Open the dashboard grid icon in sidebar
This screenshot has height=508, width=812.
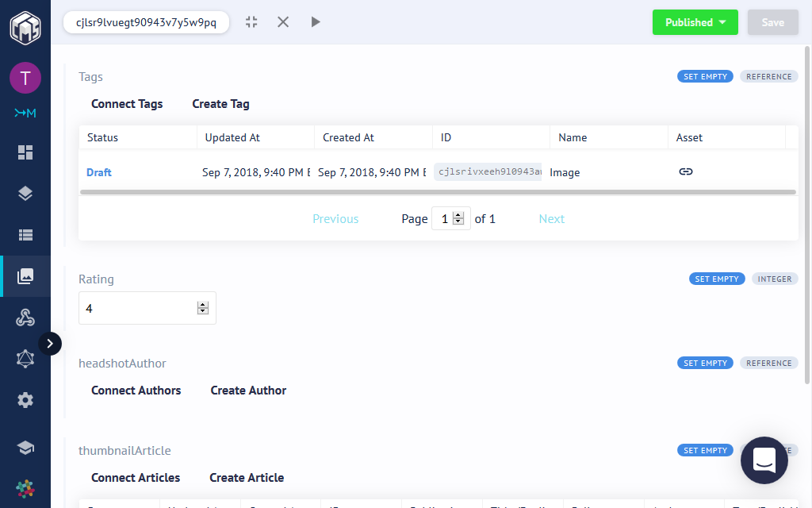(x=25, y=152)
